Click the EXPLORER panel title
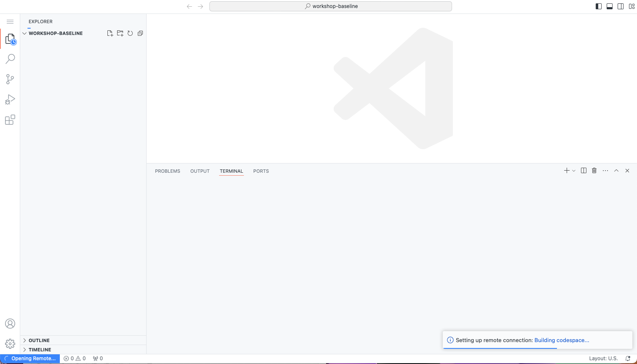637x364 pixels. click(40, 21)
